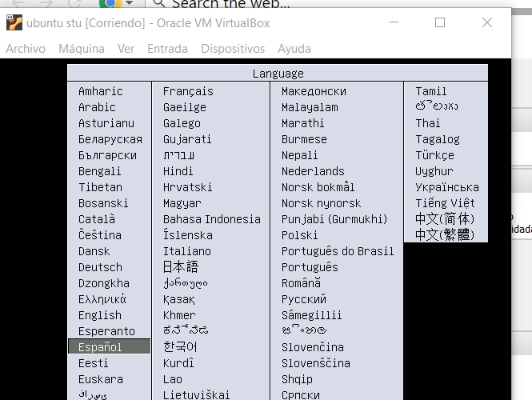Open the Entrada menu
This screenshot has height=400, width=532.
point(167,49)
